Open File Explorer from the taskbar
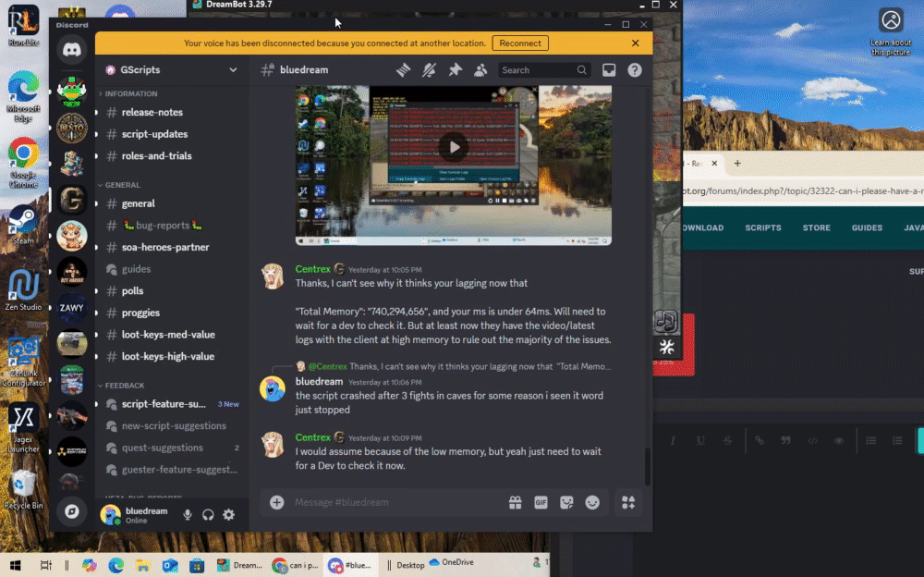Image resolution: width=924 pixels, height=577 pixels. pyautogui.click(x=142, y=565)
